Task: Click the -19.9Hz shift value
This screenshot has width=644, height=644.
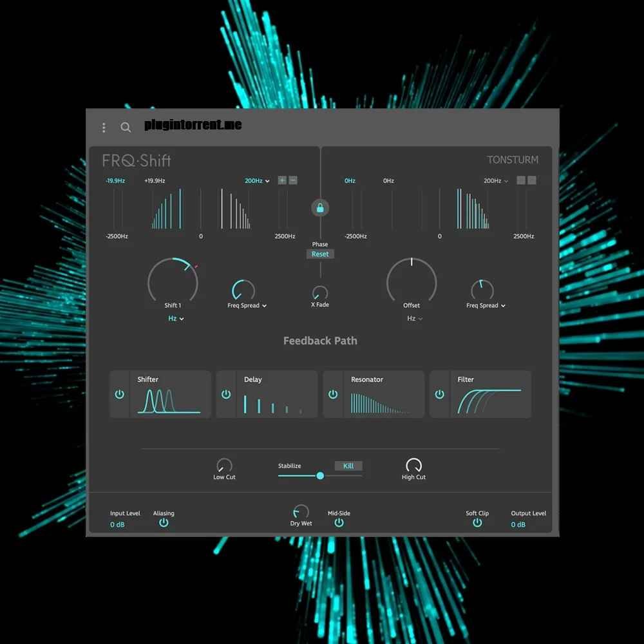Action: (x=115, y=181)
